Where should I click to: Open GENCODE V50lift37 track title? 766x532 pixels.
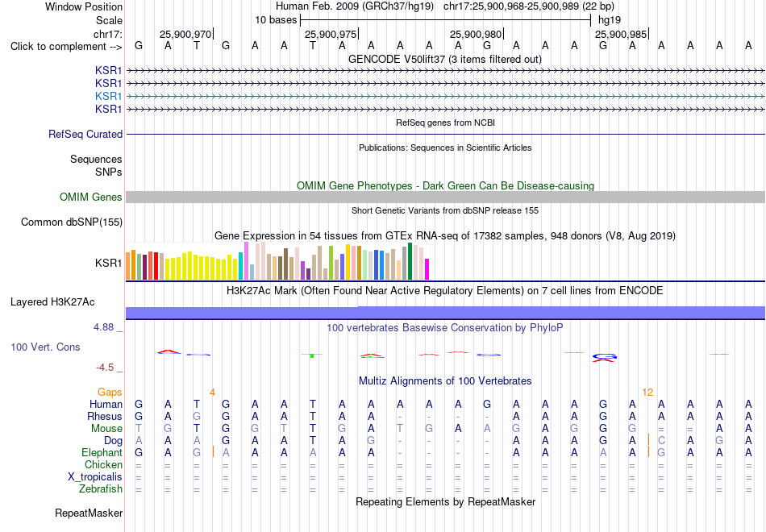point(445,59)
